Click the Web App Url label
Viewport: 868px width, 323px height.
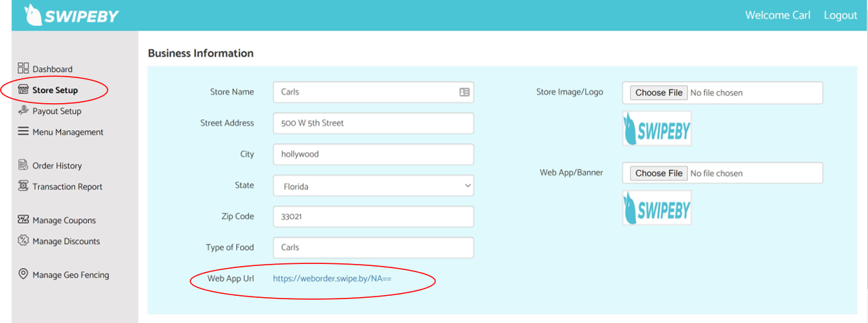point(231,278)
